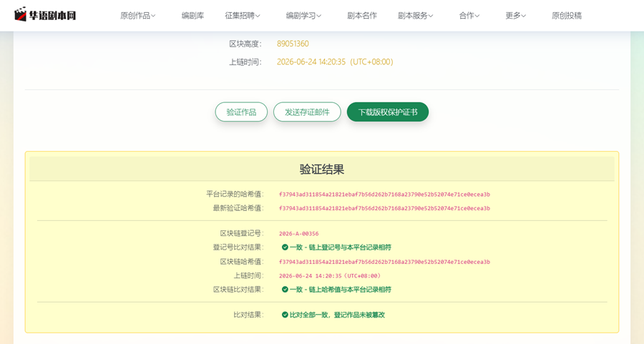
Task: Click the 验证作品 button
Action: (x=241, y=112)
